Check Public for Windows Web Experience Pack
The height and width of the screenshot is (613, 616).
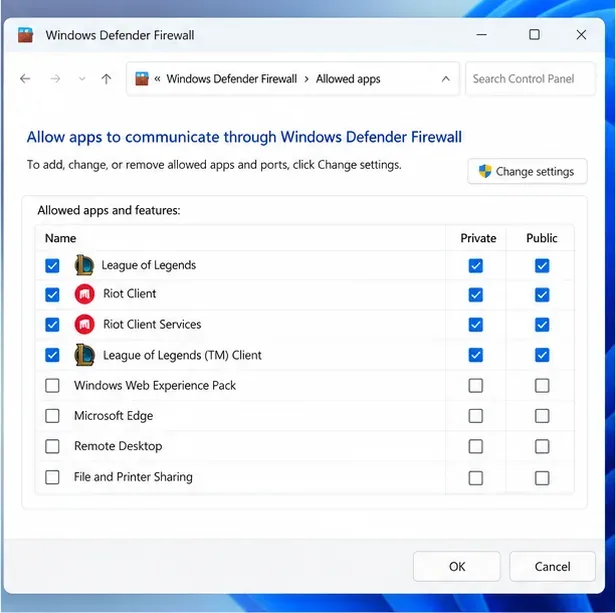tap(542, 385)
